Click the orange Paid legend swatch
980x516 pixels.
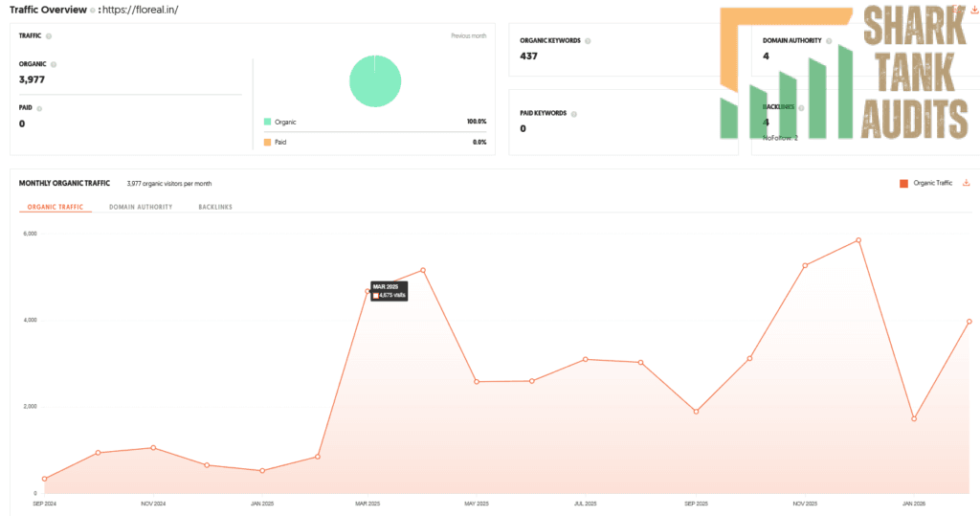coord(268,143)
